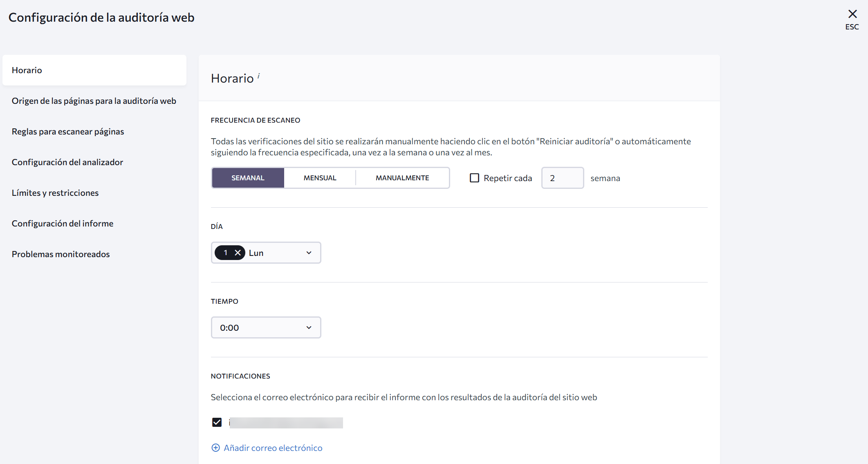Click the blurred email address label

point(286,423)
